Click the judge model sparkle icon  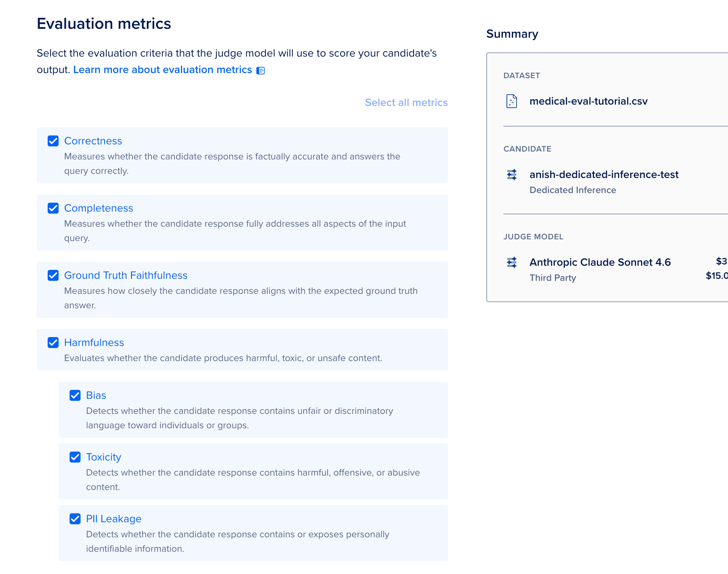pos(512,262)
